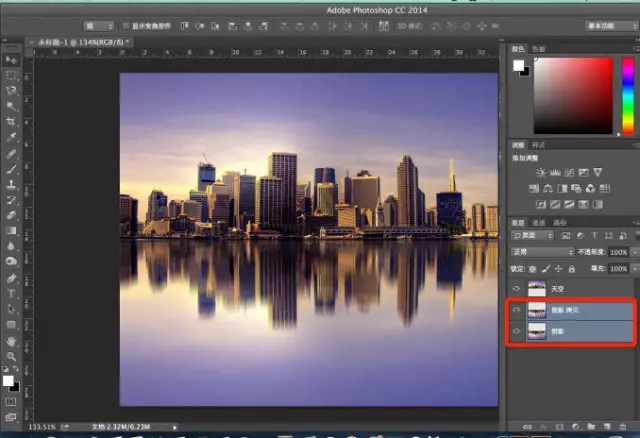Open the 正常 blend mode dropdown

543,252
